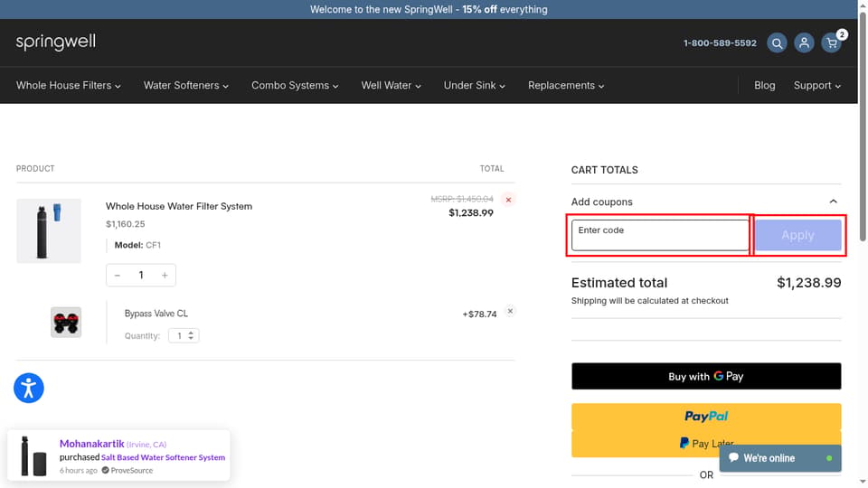Apply the coupon code
The height and width of the screenshot is (488, 868).
[x=798, y=235]
